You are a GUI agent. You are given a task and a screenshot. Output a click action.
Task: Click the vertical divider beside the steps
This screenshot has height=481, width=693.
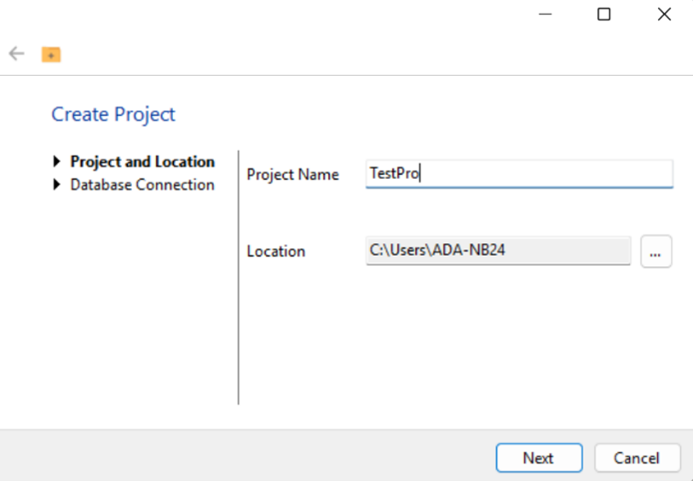pyautogui.click(x=238, y=277)
